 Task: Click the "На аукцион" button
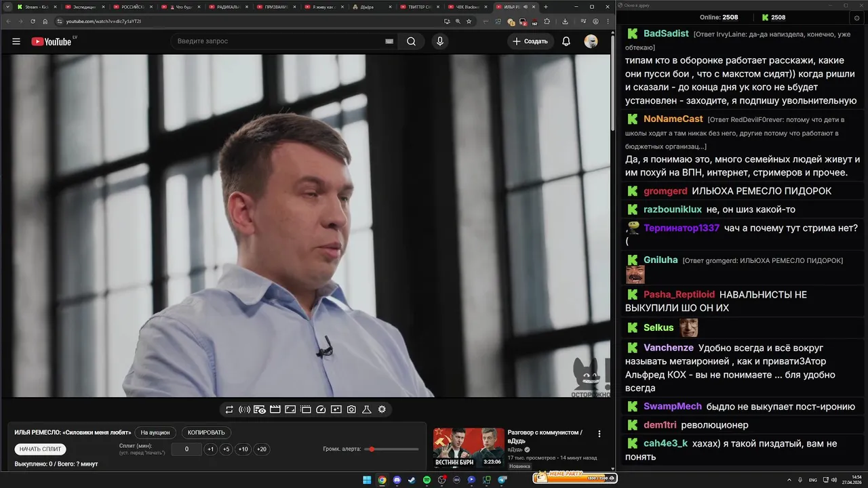(x=155, y=432)
